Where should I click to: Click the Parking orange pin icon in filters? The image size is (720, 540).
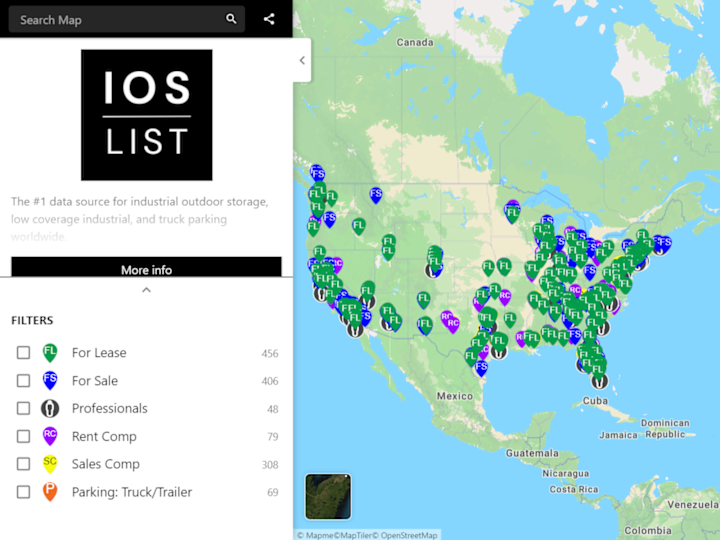[x=50, y=492]
